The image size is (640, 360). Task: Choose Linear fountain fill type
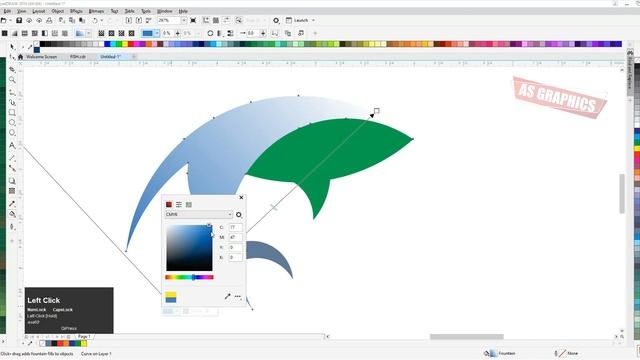click(101, 33)
